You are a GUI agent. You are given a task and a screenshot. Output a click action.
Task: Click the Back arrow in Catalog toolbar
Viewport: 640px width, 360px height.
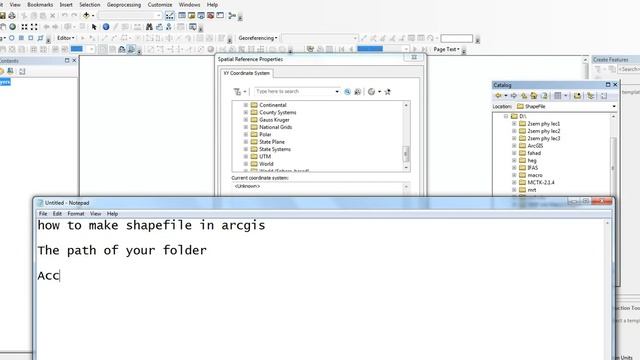[x=498, y=96]
